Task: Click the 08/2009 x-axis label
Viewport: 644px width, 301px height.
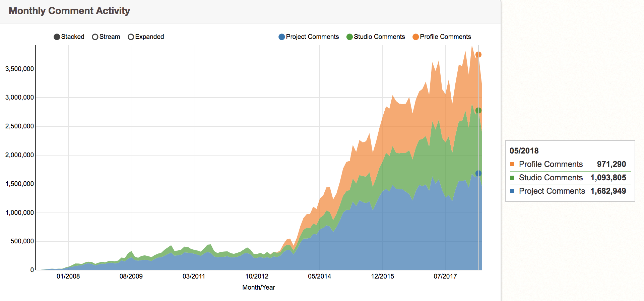Action: click(131, 276)
